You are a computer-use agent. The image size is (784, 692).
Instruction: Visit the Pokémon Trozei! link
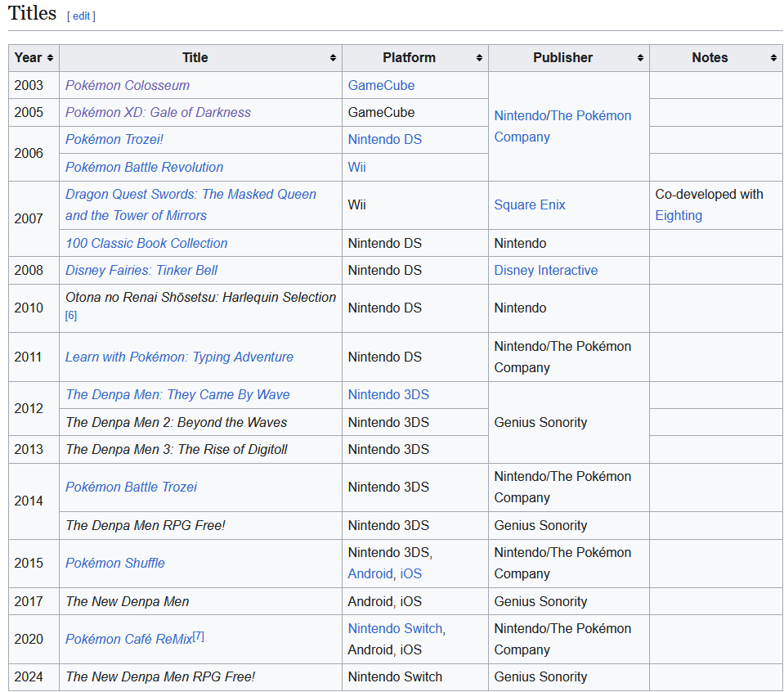[114, 140]
